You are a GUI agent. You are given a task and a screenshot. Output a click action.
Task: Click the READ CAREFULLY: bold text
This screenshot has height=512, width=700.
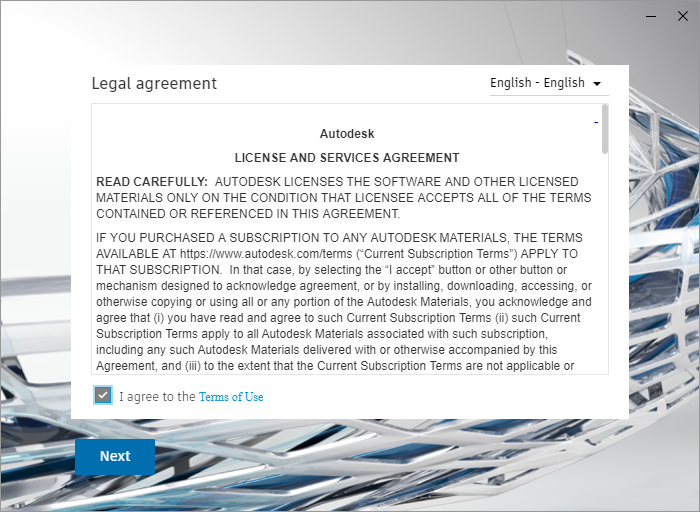tap(152, 182)
